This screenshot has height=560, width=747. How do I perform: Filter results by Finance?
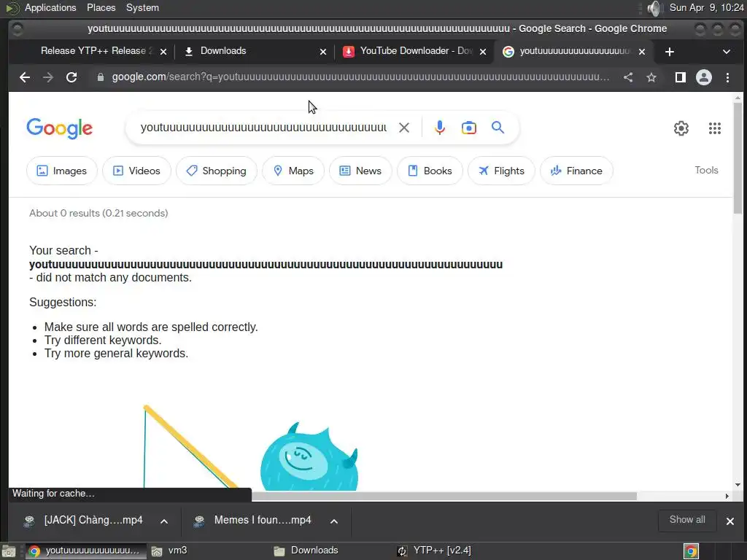pyautogui.click(x=576, y=171)
